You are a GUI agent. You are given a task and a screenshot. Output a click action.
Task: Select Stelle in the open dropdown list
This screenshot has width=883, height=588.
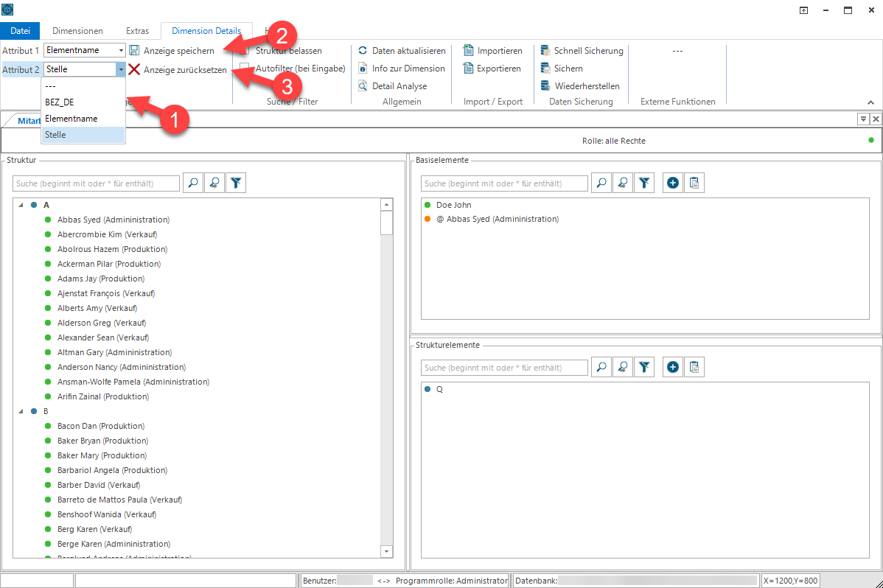point(83,135)
